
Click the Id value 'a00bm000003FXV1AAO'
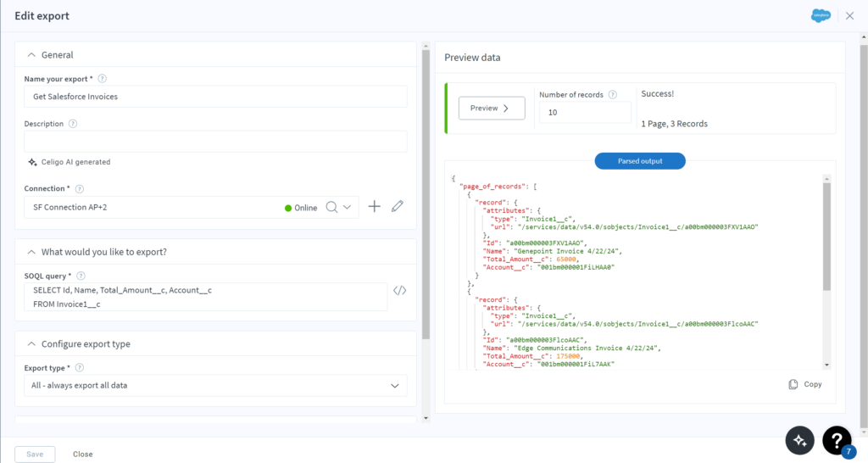coord(545,243)
